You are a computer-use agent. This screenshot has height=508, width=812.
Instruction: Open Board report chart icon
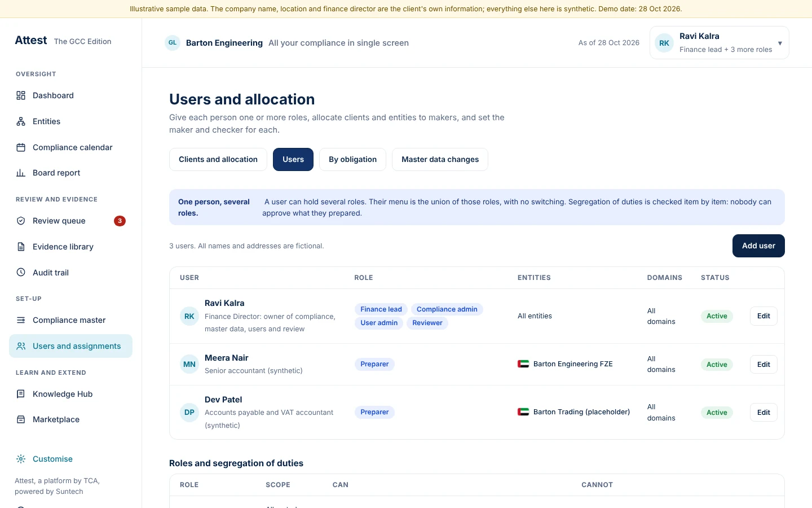[x=21, y=173]
